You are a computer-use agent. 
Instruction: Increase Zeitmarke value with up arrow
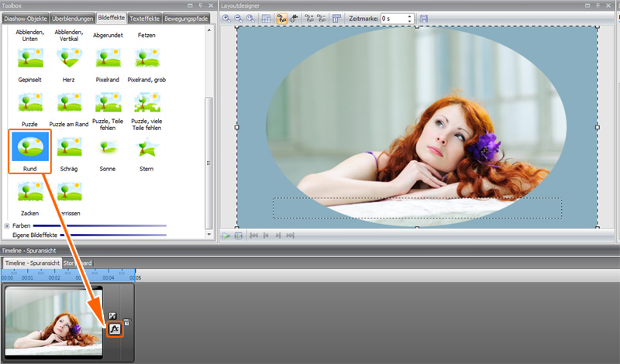[411, 15]
